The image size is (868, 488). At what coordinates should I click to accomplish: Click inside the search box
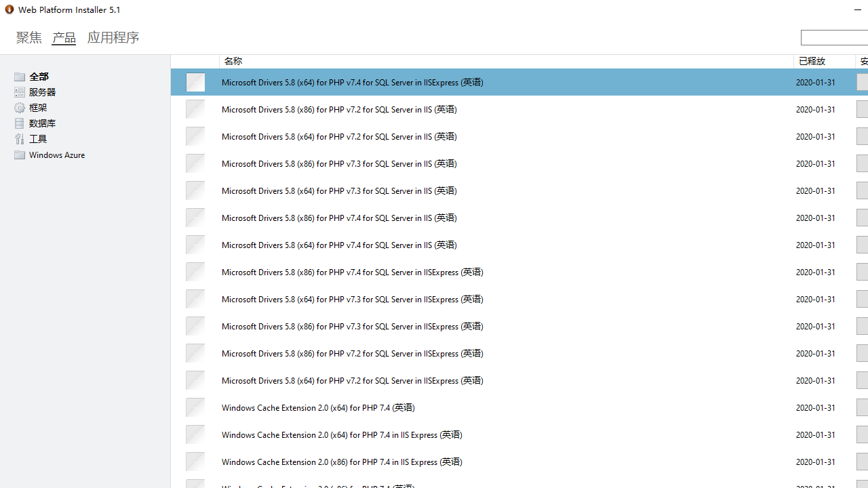click(x=834, y=37)
